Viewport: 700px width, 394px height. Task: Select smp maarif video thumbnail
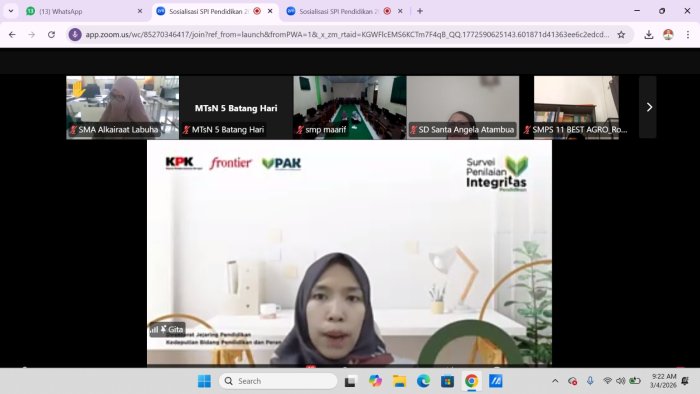pos(350,108)
